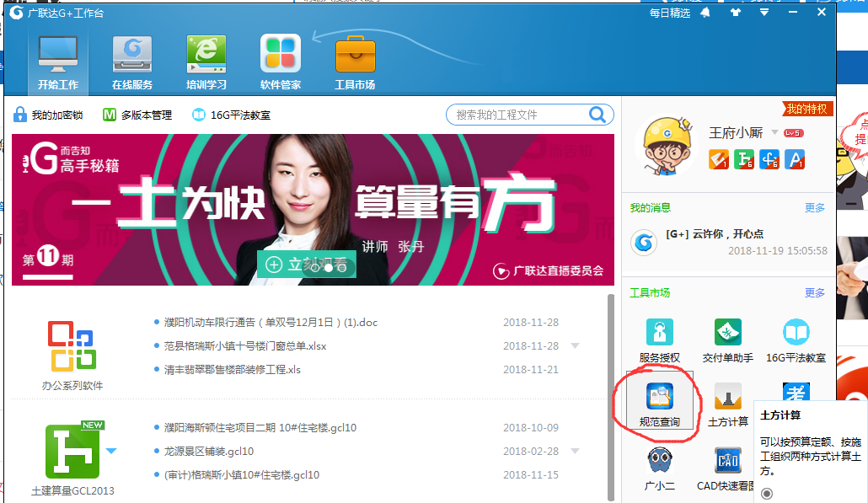Click the 办公系列软件 icon
868x503 pixels.
pyautogui.click(x=72, y=347)
